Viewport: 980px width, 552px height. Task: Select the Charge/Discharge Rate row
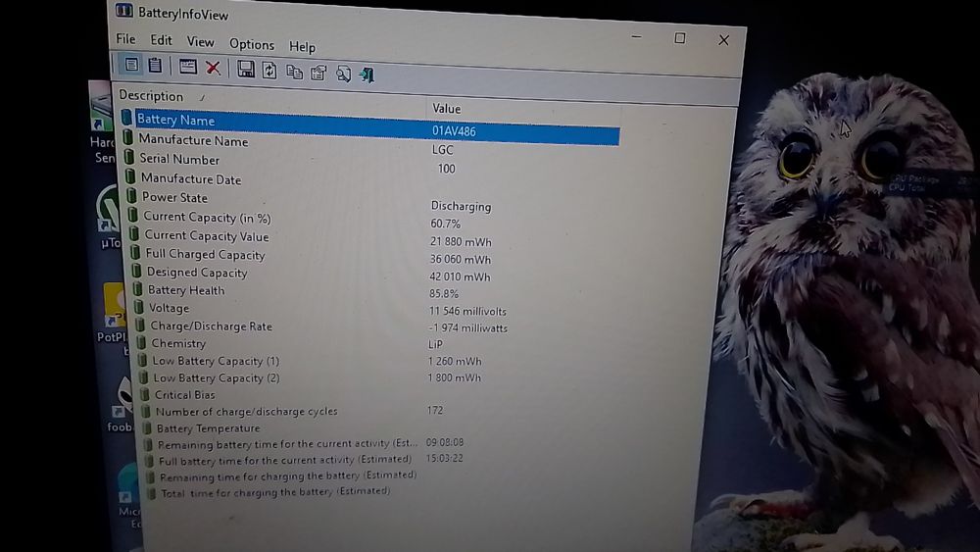point(377,326)
